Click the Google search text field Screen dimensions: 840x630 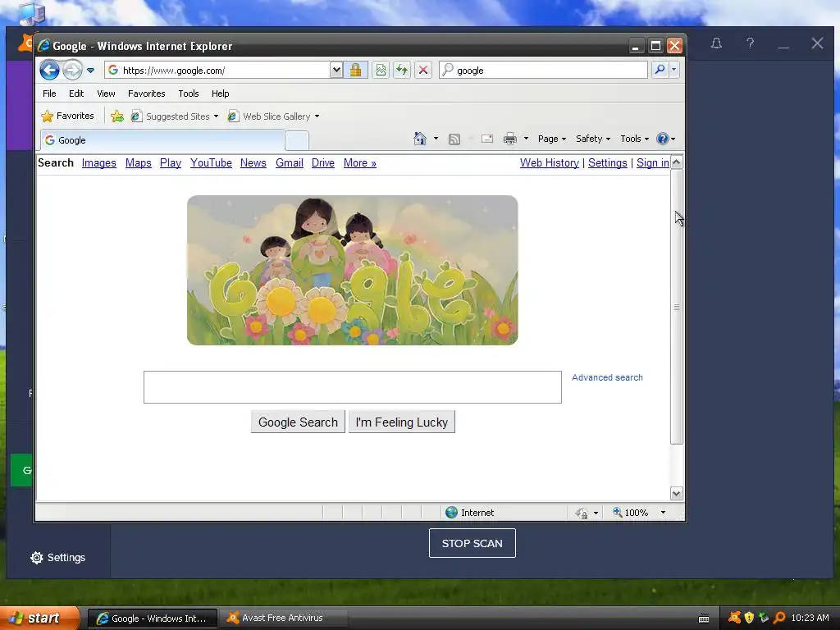[x=353, y=387]
